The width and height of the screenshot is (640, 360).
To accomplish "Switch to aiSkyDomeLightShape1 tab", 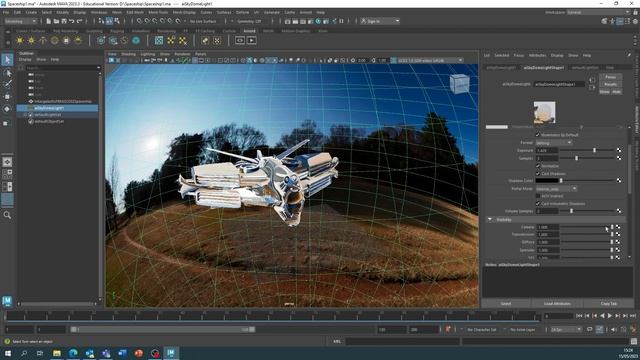I will (x=544, y=67).
